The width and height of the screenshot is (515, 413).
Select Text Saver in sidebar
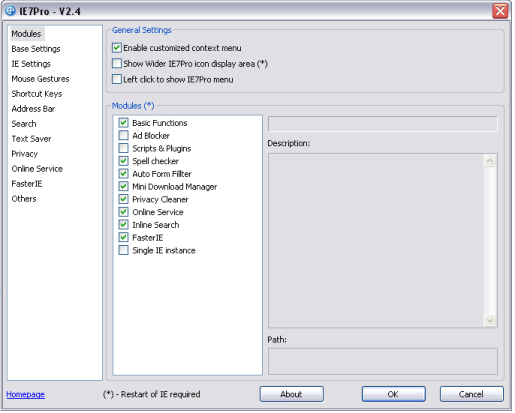click(31, 139)
